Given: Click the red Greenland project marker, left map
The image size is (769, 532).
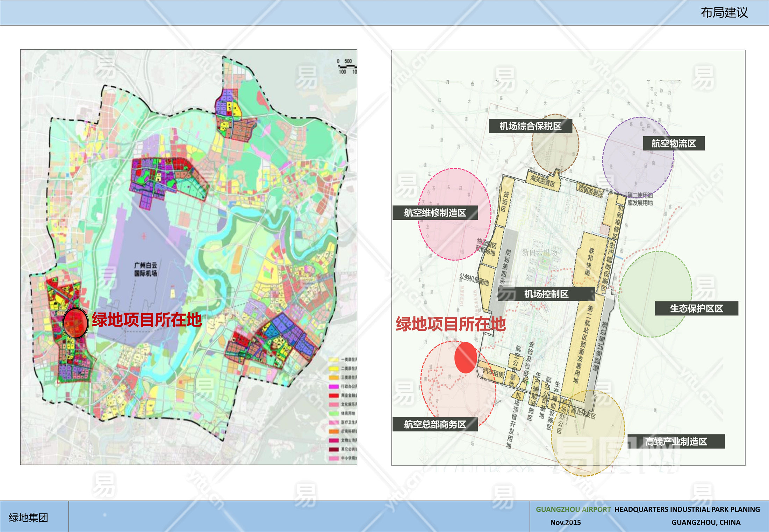Looking at the screenshot, I should (x=75, y=323).
